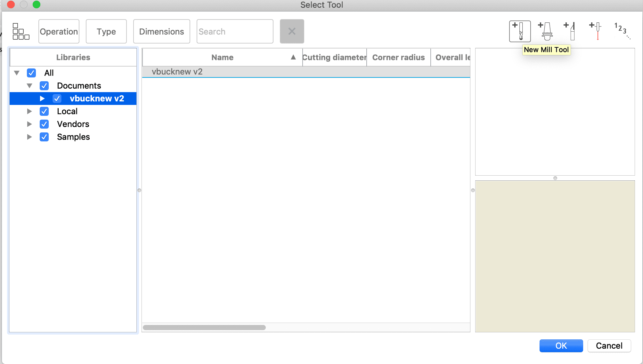Image resolution: width=643 pixels, height=364 pixels.
Task: Expand the Local library node
Action: [29, 111]
